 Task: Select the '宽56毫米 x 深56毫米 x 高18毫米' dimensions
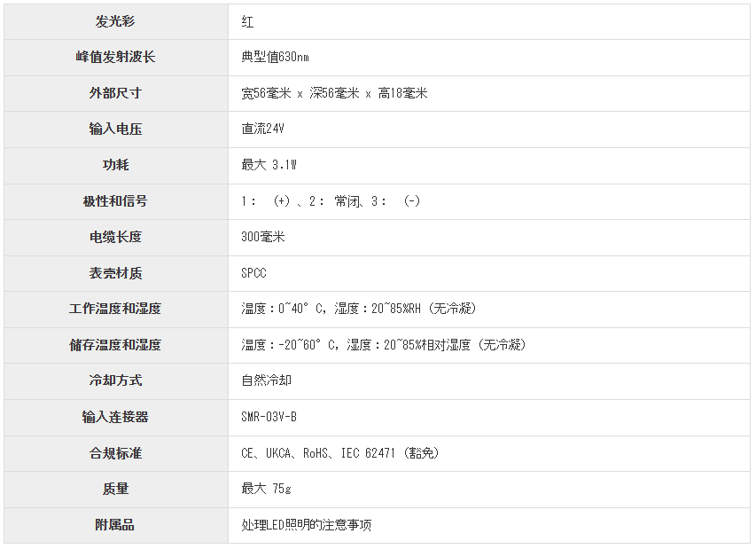pyautogui.click(x=334, y=93)
